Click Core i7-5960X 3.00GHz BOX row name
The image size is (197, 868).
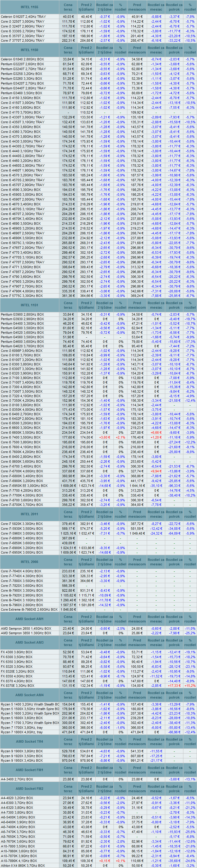(x=22, y=533)
